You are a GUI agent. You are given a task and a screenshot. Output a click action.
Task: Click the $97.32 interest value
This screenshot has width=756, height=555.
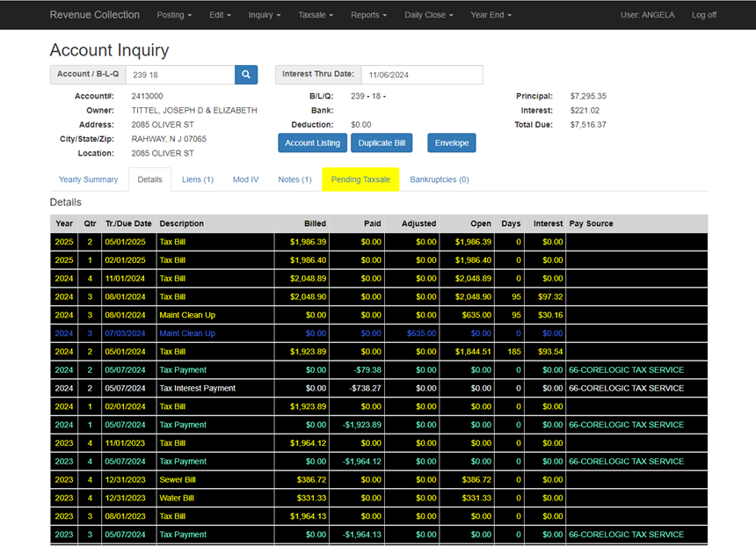coord(550,296)
